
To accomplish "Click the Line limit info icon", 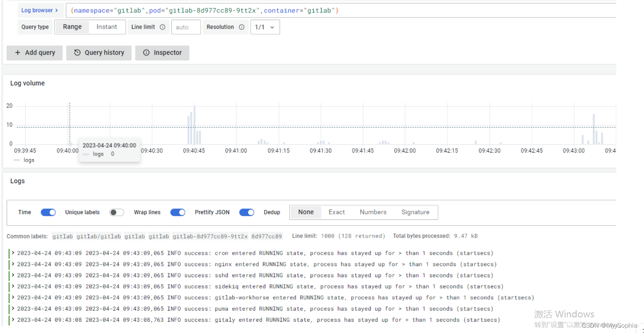I will [162, 27].
